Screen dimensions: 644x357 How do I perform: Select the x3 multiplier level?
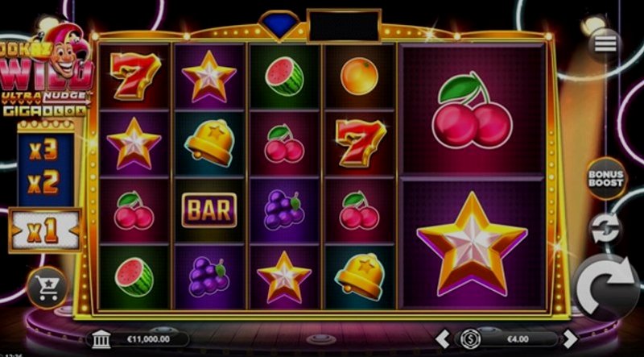44,151
